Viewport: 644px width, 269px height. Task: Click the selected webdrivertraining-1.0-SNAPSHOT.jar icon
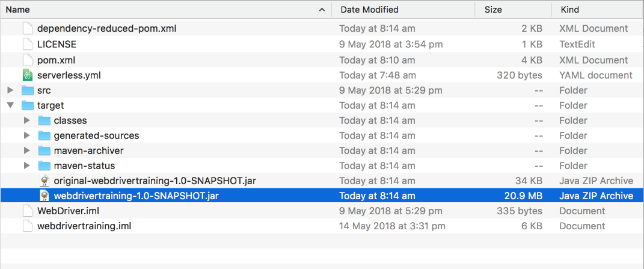[x=44, y=196]
